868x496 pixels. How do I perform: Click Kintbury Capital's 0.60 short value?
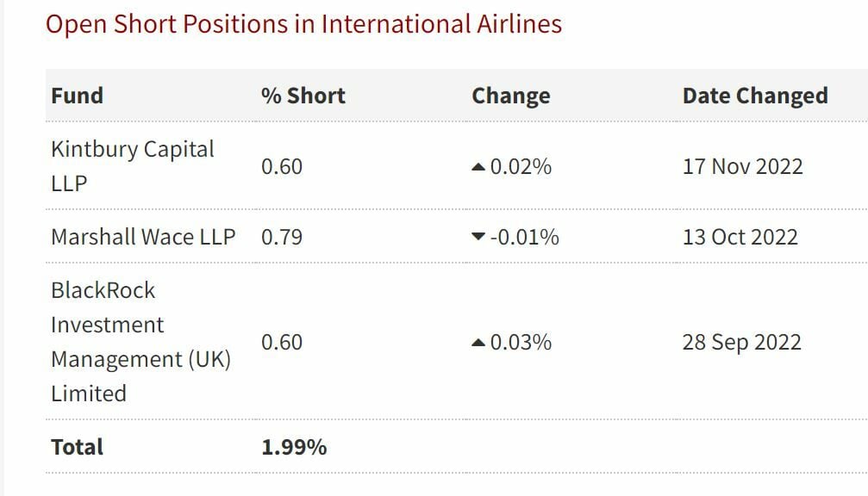282,166
